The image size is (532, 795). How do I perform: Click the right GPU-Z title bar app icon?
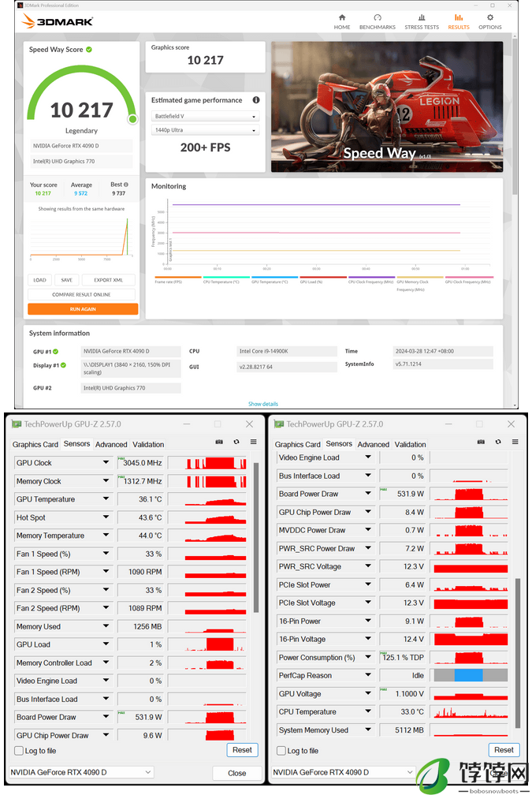(x=279, y=424)
